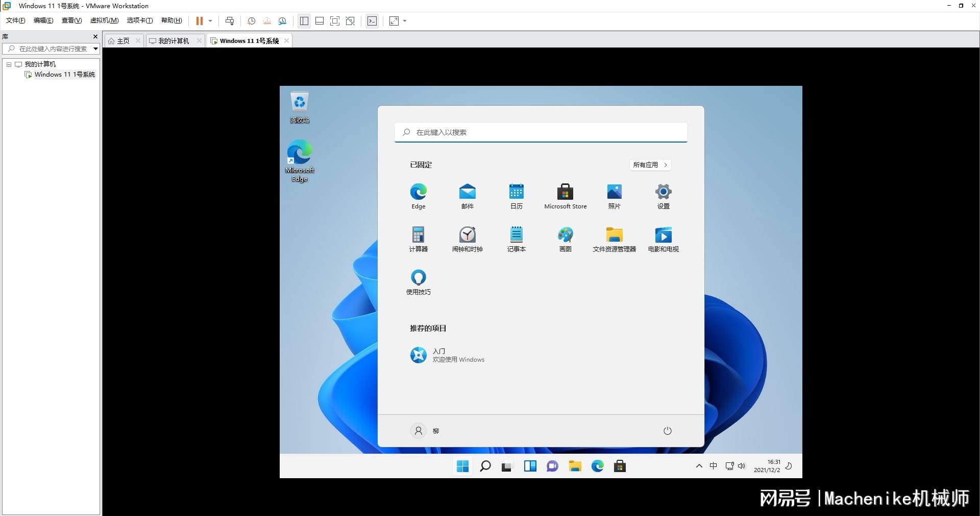
Task: Close the Windows 11 1号系统 tab
Action: point(286,41)
